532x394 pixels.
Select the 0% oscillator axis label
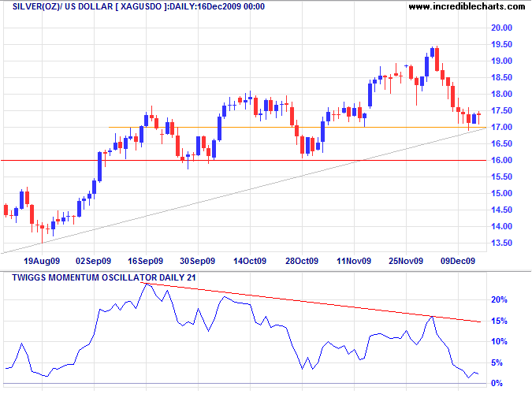(x=497, y=384)
